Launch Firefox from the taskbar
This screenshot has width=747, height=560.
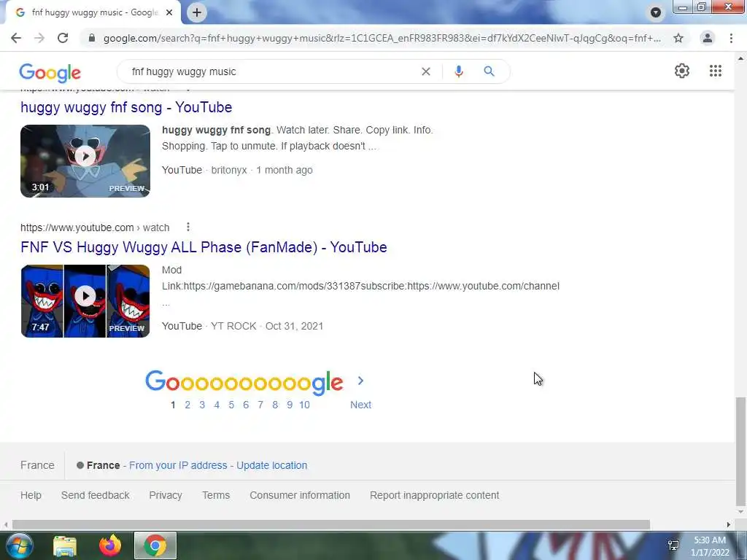click(110, 545)
